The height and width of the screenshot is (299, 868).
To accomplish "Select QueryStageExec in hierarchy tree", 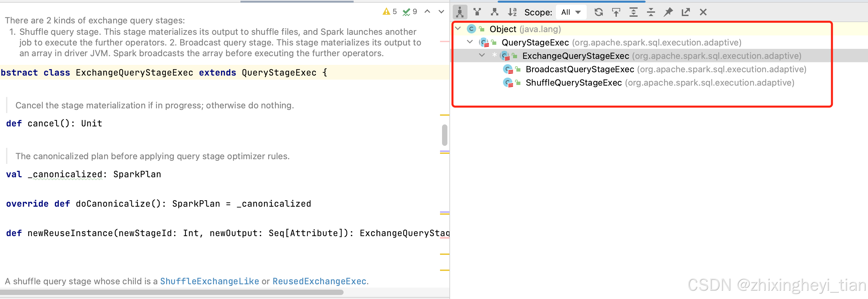I will click(621, 42).
